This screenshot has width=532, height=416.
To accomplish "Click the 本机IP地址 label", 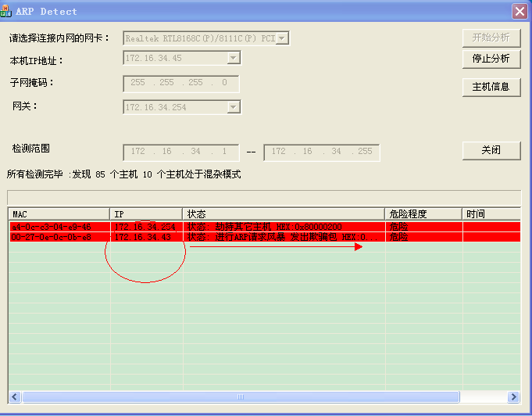I will [x=37, y=61].
